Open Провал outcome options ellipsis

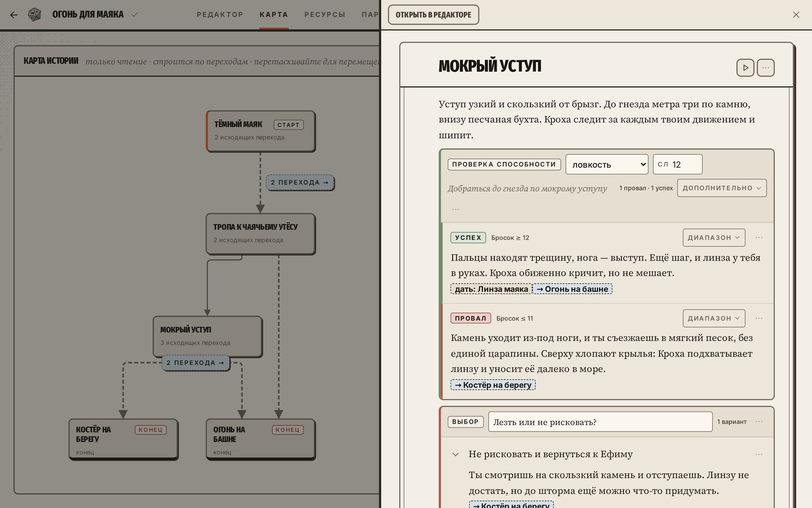(759, 318)
